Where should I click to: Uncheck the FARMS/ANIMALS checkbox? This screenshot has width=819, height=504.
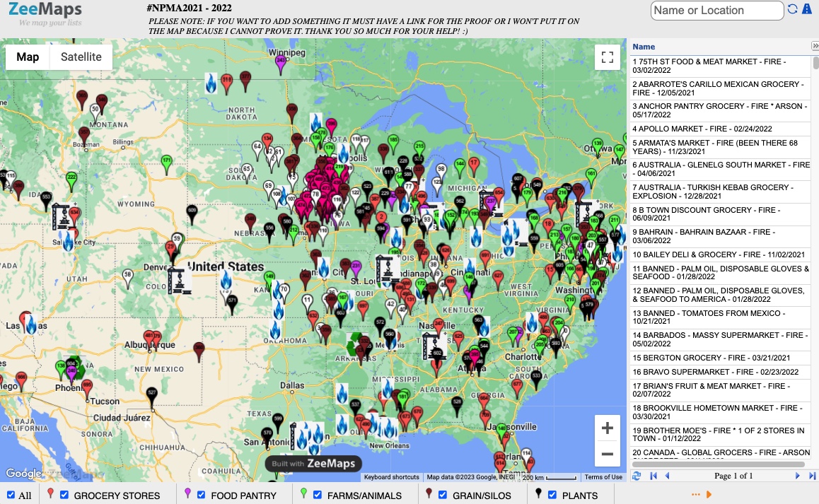318,495
